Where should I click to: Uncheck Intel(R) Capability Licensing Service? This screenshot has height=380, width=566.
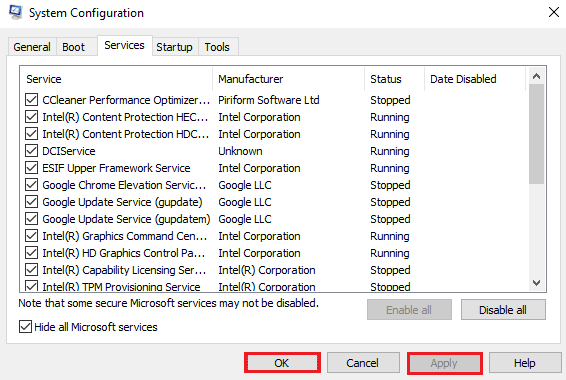(31, 269)
